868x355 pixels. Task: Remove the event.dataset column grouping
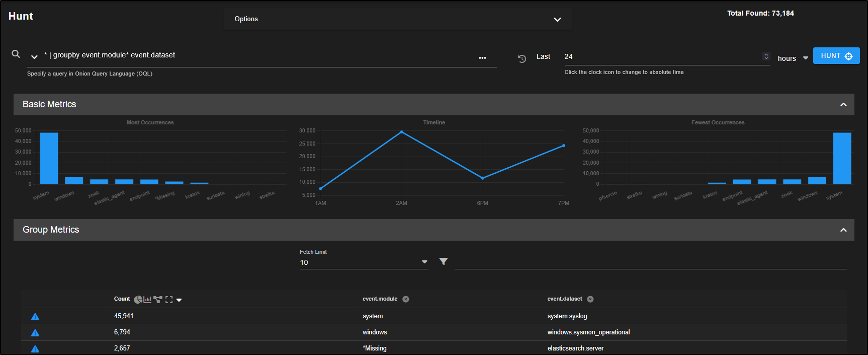pos(590,299)
